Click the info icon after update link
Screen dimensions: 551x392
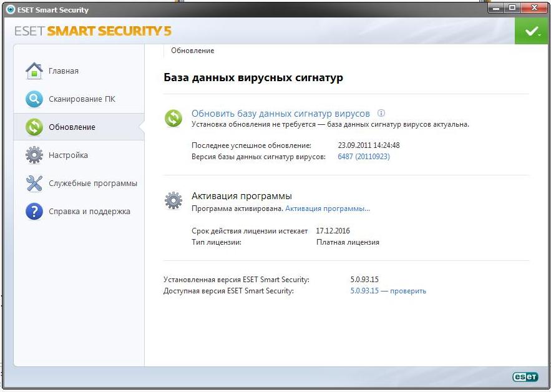coord(381,114)
